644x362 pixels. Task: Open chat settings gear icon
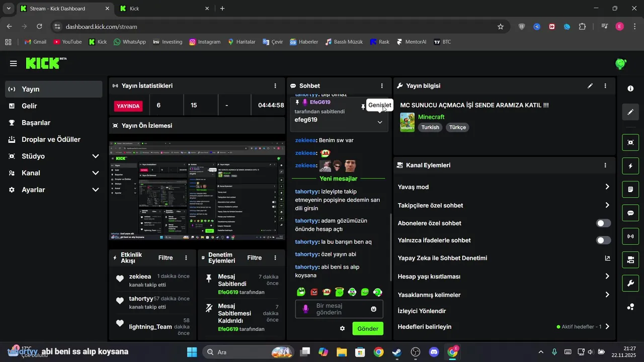[343, 328]
